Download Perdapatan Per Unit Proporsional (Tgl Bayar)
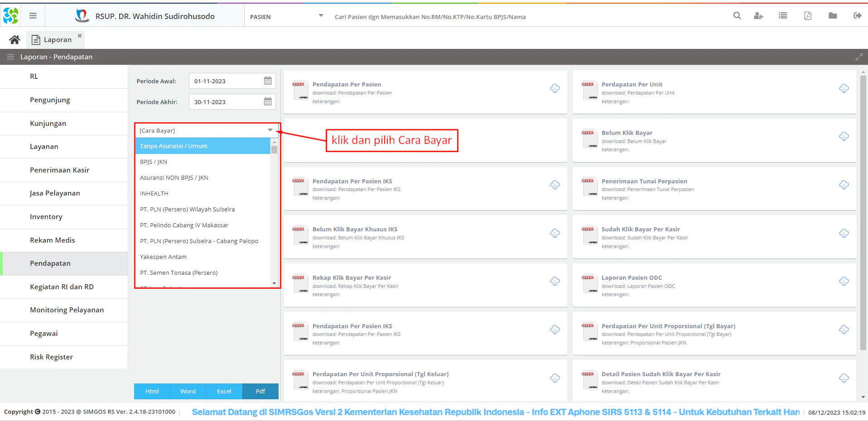 (844, 330)
